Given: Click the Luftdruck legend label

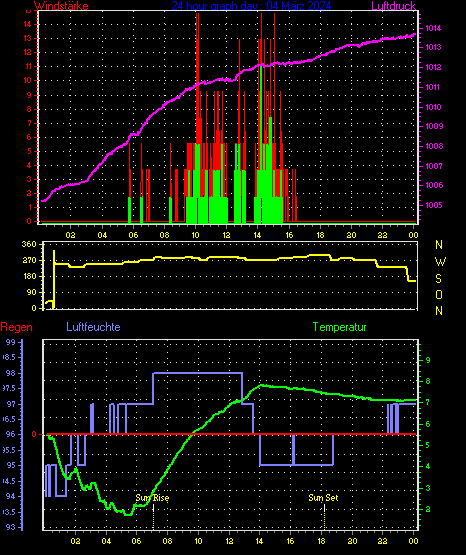Looking at the screenshot, I should point(393,6).
